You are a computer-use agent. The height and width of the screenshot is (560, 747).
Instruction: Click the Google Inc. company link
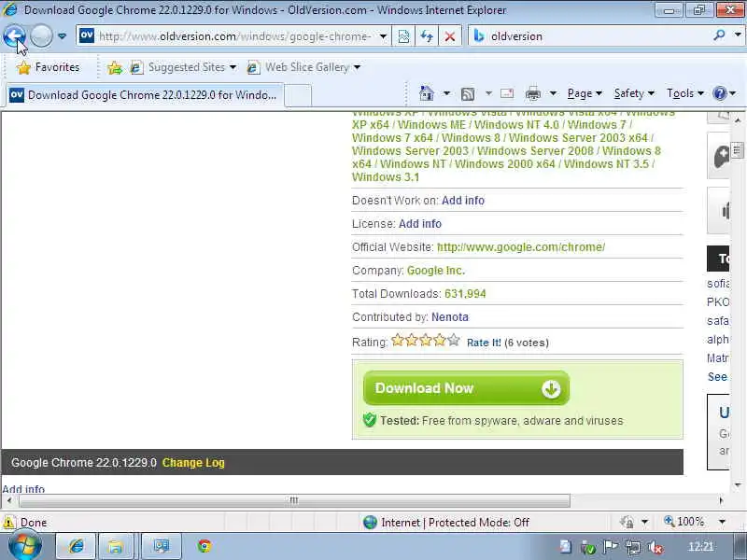point(435,271)
